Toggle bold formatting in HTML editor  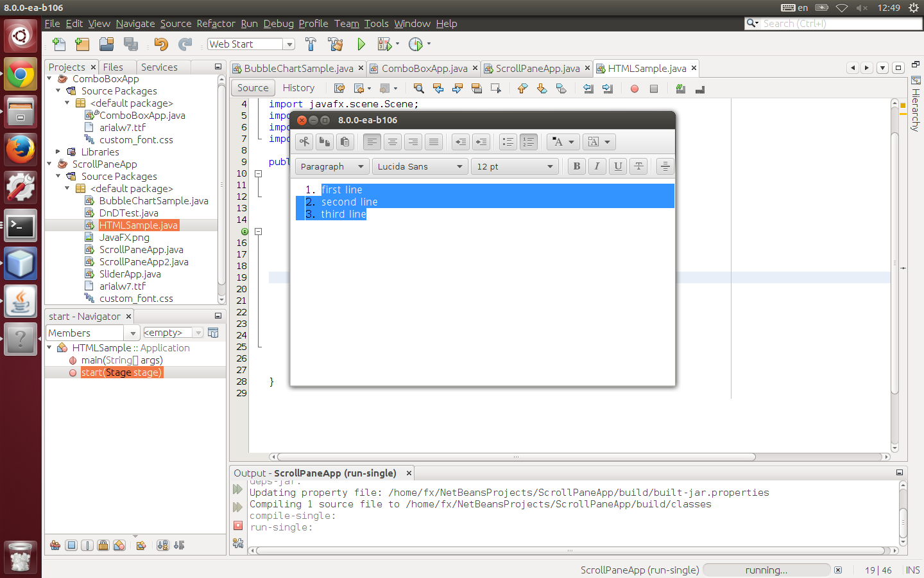click(x=576, y=166)
